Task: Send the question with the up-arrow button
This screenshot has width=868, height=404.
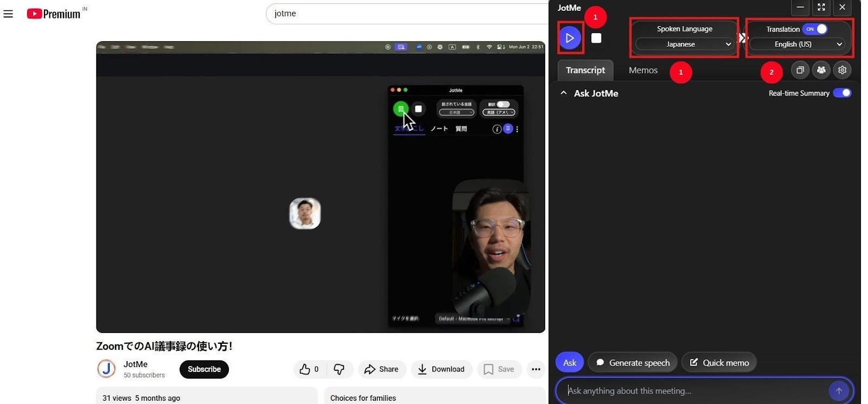Action: click(x=839, y=391)
